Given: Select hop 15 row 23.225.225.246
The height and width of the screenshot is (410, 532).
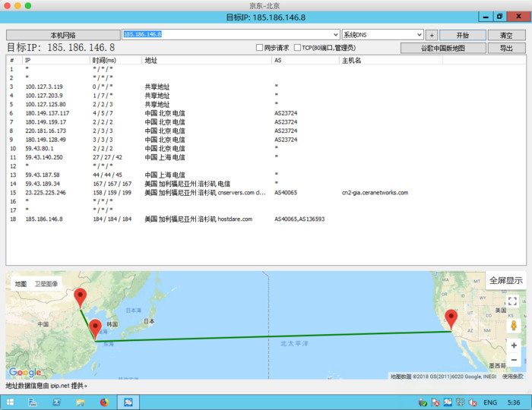Looking at the screenshot, I should coord(266,192).
